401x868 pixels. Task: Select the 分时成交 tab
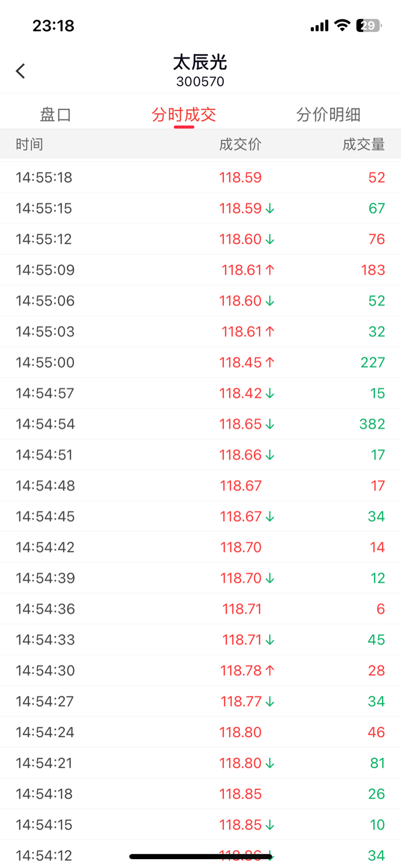click(x=184, y=114)
